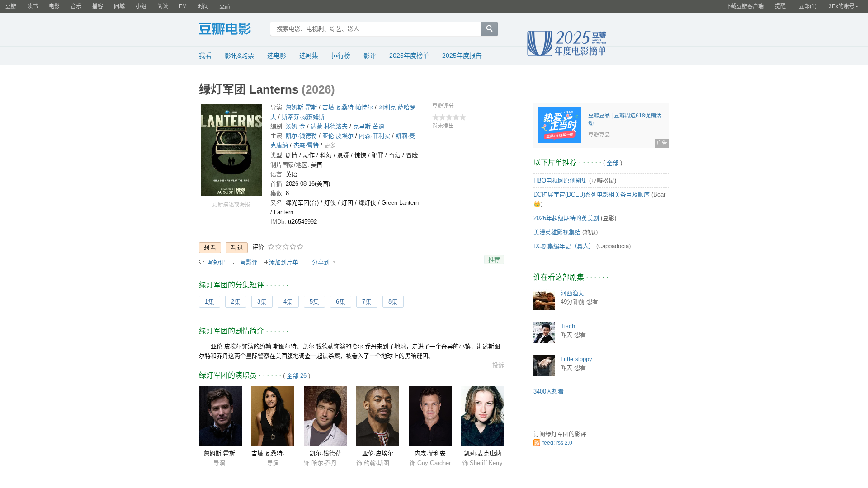This screenshot has height=488, width=868.
Task: Open 我看 navigation tab
Action: tap(205, 56)
